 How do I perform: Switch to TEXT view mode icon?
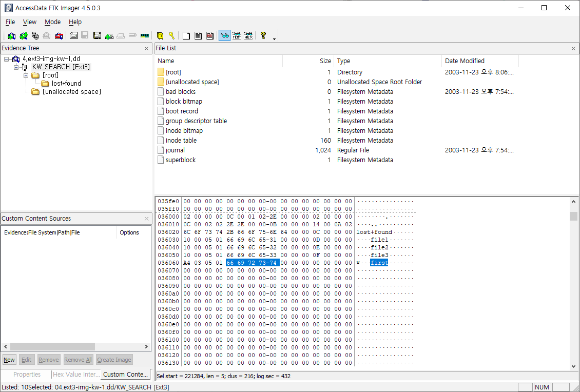(237, 35)
